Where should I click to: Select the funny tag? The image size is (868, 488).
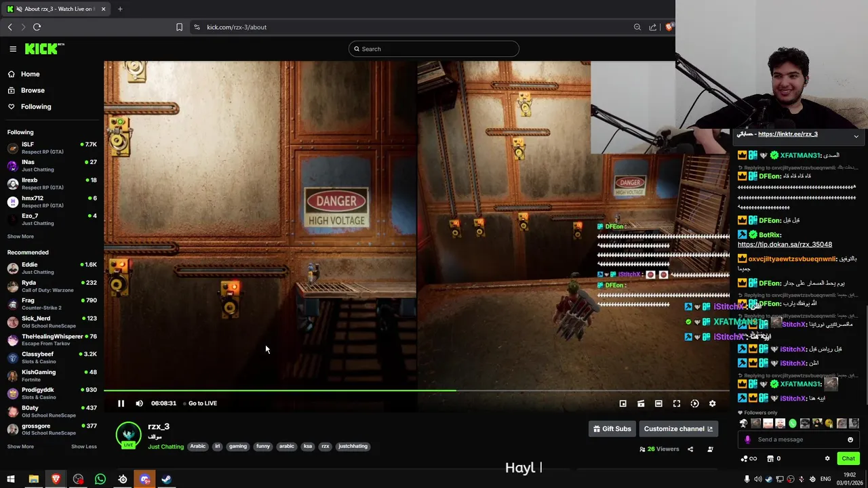[263, 447]
